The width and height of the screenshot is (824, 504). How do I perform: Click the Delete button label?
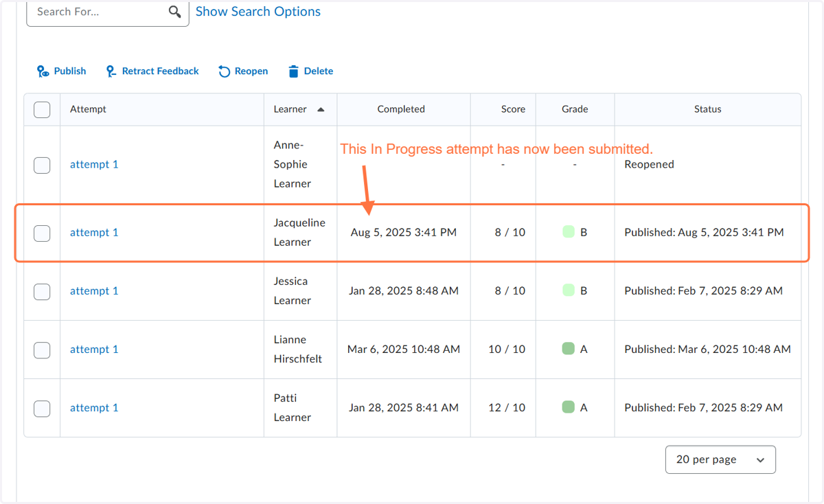pyautogui.click(x=319, y=71)
